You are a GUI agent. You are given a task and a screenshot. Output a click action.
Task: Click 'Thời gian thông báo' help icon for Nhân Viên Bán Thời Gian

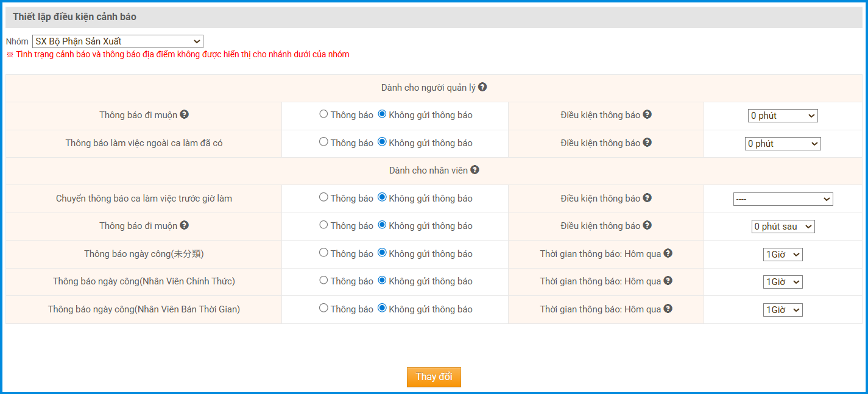tap(668, 309)
